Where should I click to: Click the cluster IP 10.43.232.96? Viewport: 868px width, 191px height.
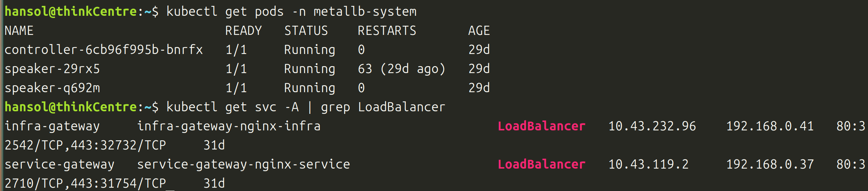(652, 126)
